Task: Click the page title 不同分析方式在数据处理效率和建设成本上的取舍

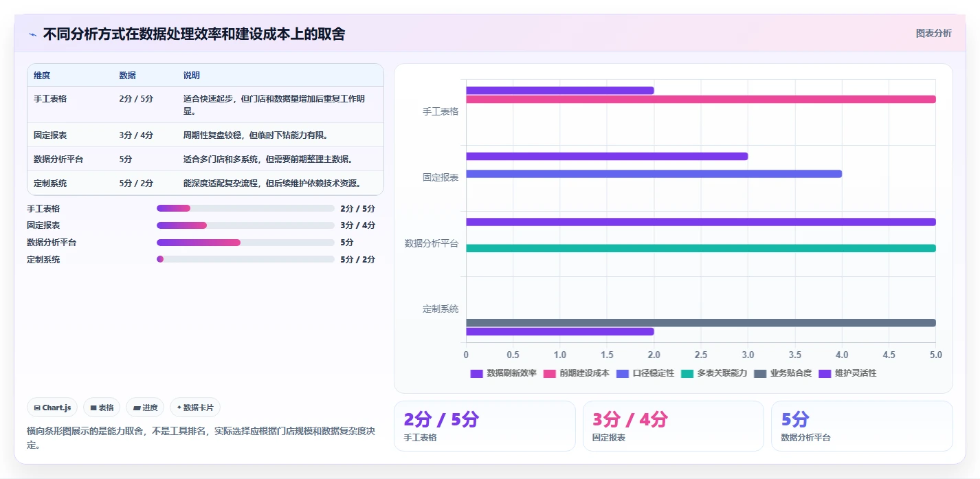Action: pyautogui.click(x=194, y=34)
